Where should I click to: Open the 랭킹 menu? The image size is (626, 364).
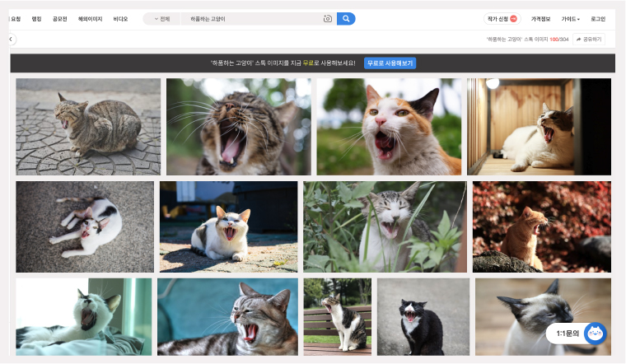coord(36,18)
